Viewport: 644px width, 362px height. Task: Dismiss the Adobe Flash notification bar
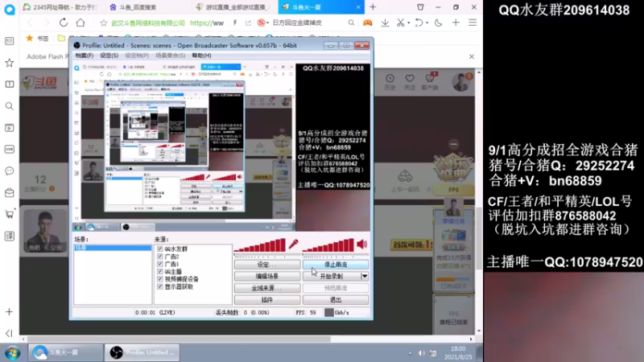472,56
